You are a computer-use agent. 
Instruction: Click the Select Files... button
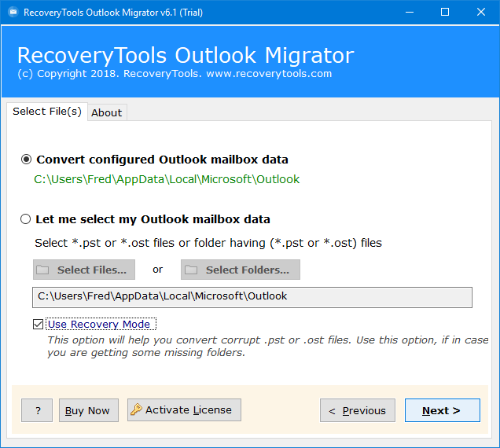tap(84, 270)
